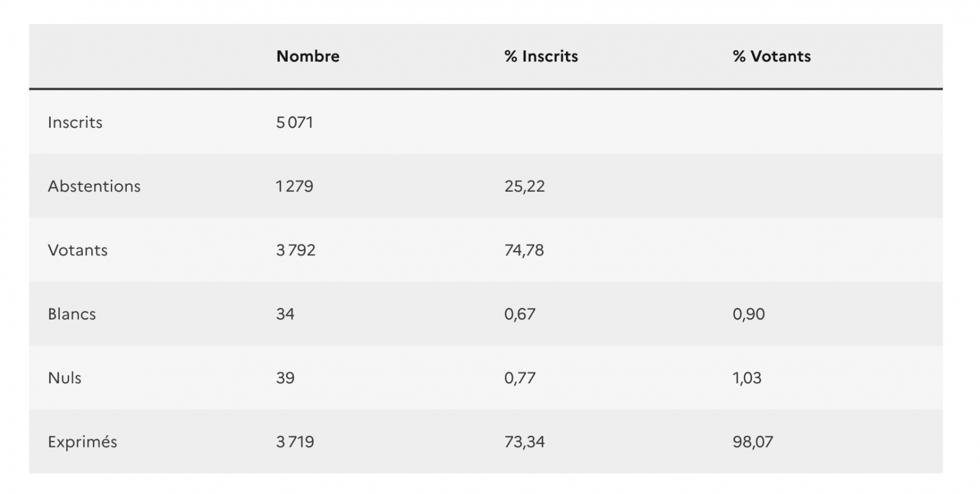Select the Votants count 3 792
Image resolution: width=980 pixels, height=494 pixels.
pyautogui.click(x=296, y=250)
